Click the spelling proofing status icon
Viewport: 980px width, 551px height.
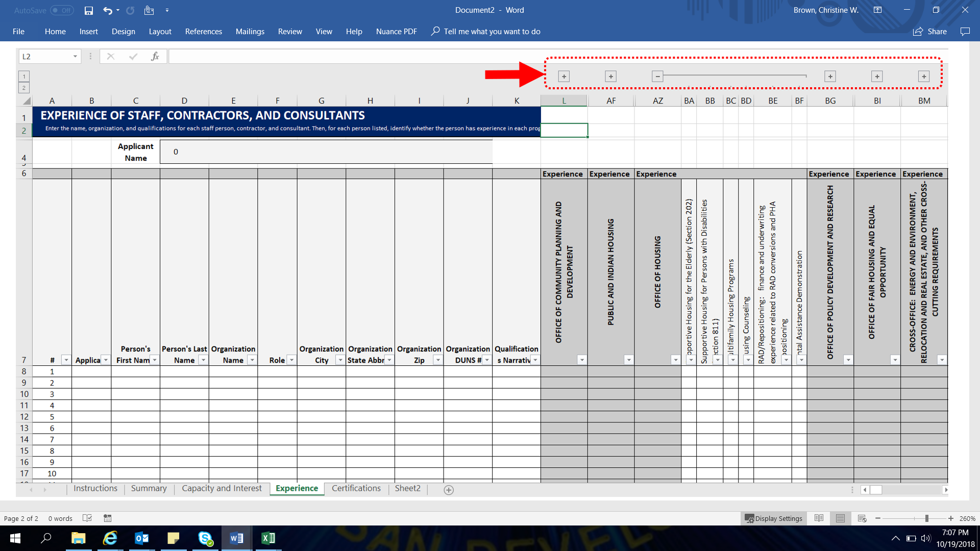coord(87,518)
